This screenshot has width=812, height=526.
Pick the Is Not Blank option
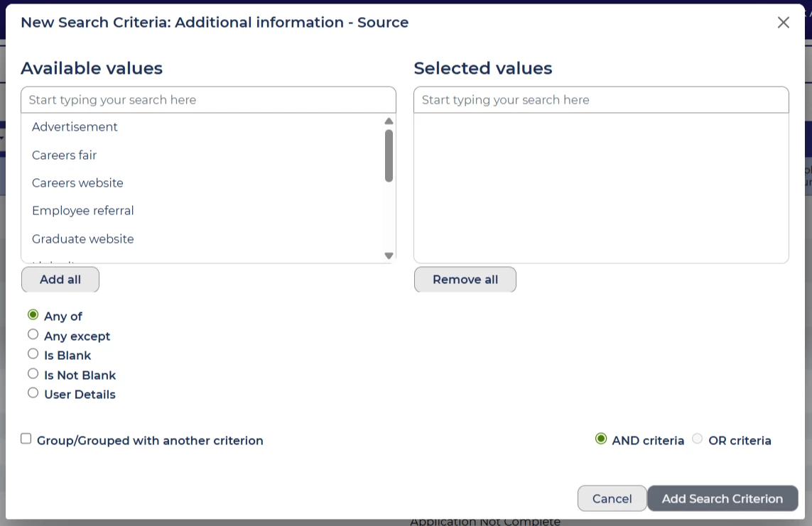pyautogui.click(x=33, y=374)
